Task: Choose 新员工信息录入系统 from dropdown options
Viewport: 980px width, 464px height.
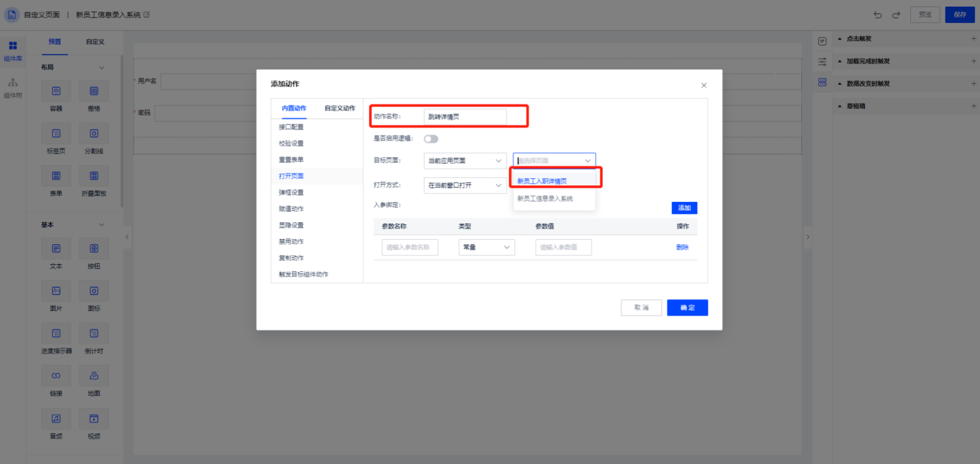Action: [554, 199]
